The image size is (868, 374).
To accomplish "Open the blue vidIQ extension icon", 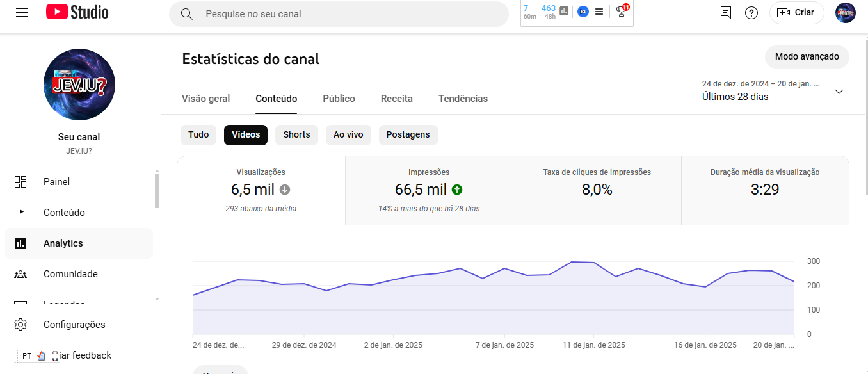I will [x=583, y=12].
